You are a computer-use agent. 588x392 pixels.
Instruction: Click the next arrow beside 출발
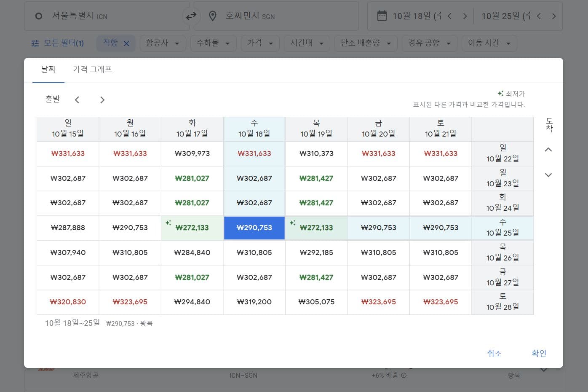click(102, 99)
